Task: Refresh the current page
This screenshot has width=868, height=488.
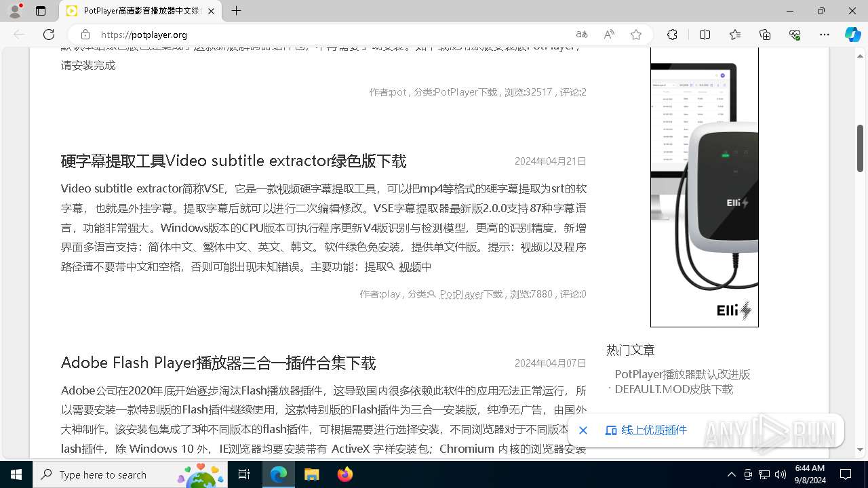Action: 49,35
